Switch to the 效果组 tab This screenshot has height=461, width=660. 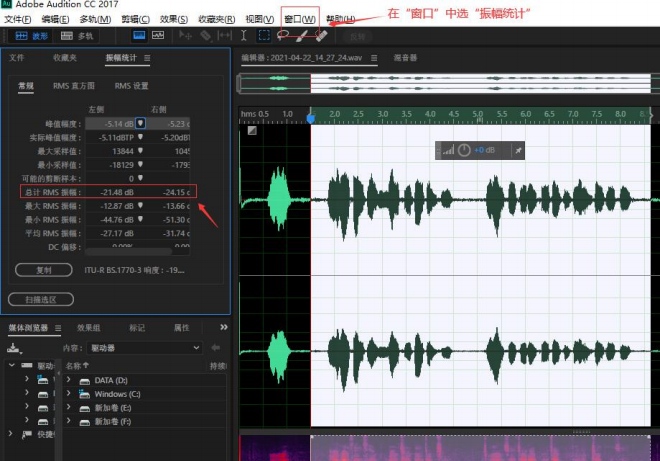click(88, 328)
